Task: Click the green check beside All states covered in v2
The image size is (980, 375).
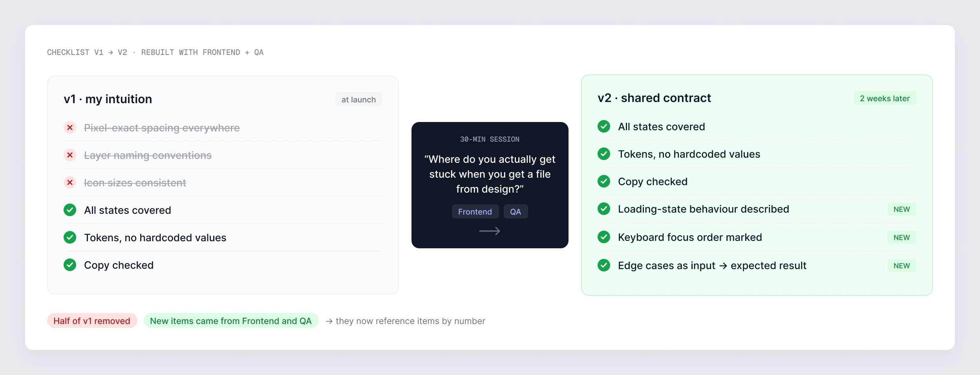Action: point(604,126)
